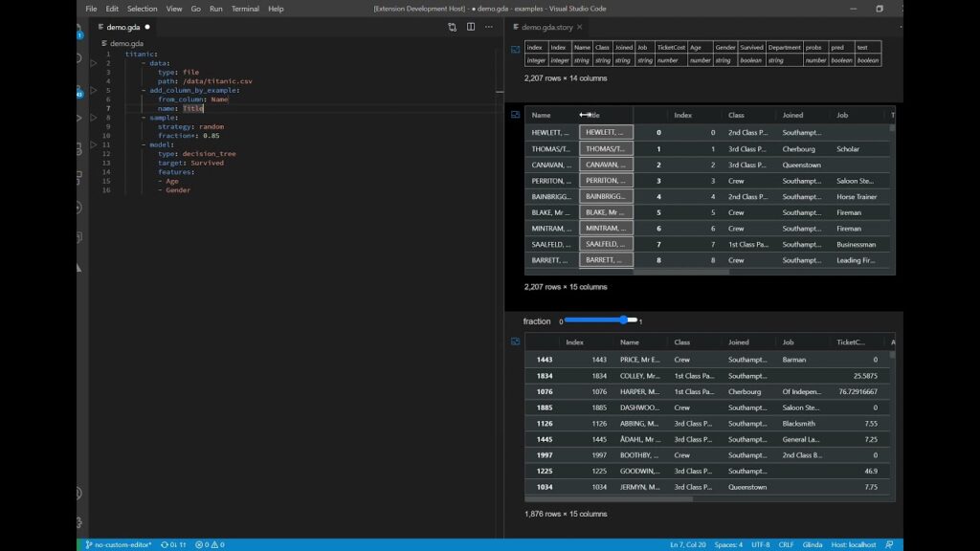The image size is (980, 551).
Task: Click the fraction slider handle
Action: click(x=624, y=320)
